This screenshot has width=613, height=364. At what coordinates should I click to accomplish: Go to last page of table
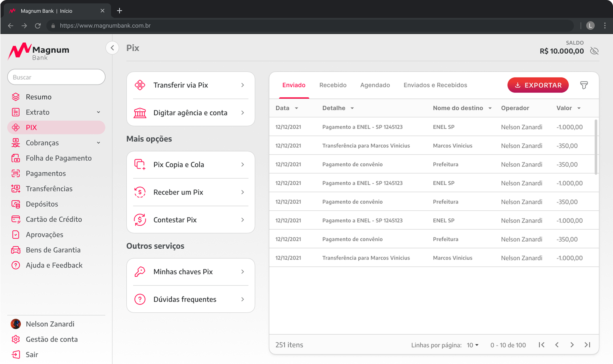tap(587, 345)
